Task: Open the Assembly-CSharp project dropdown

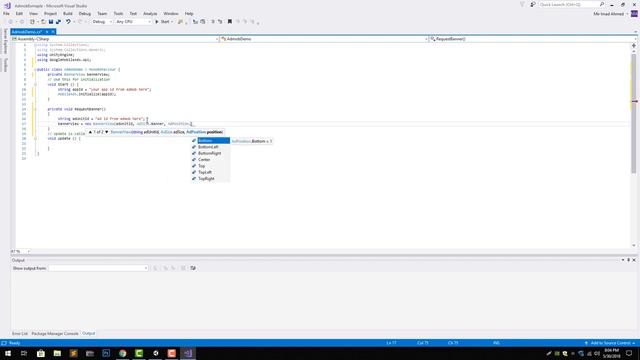Action: pyautogui.click(x=115, y=39)
